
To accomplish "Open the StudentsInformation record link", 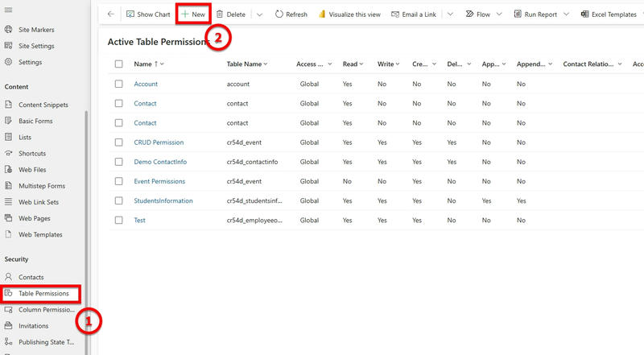I will click(163, 200).
